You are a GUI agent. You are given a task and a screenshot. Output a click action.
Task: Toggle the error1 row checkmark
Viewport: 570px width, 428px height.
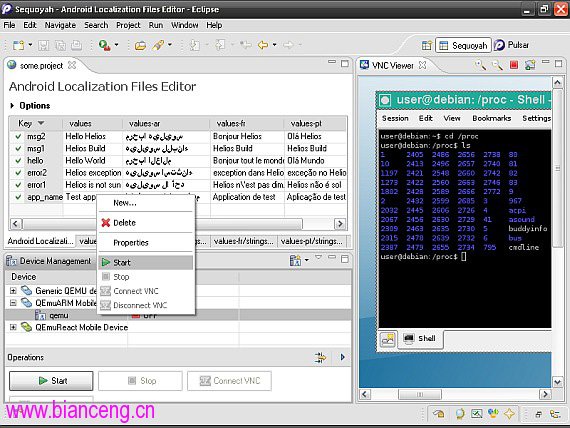18,185
